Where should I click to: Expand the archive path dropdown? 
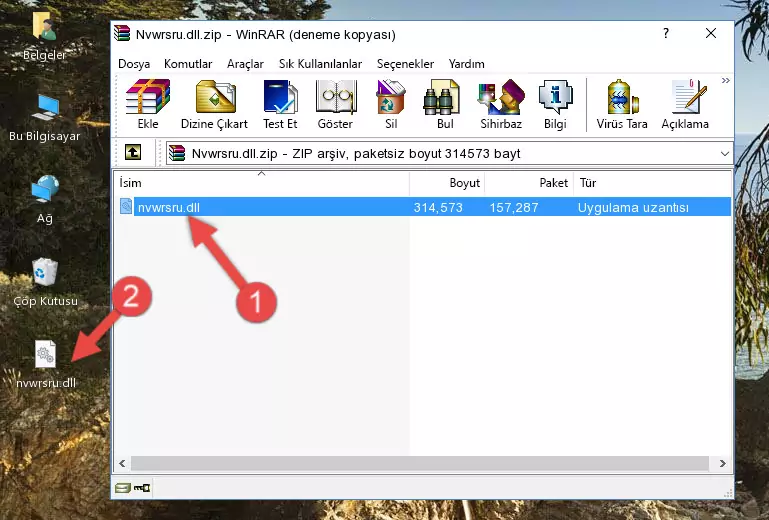(x=724, y=154)
